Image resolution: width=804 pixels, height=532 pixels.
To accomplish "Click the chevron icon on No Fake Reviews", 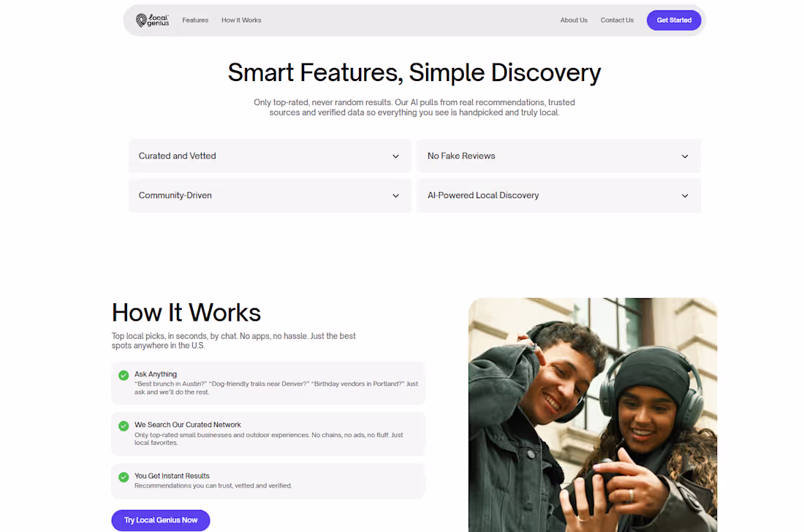I will [684, 156].
